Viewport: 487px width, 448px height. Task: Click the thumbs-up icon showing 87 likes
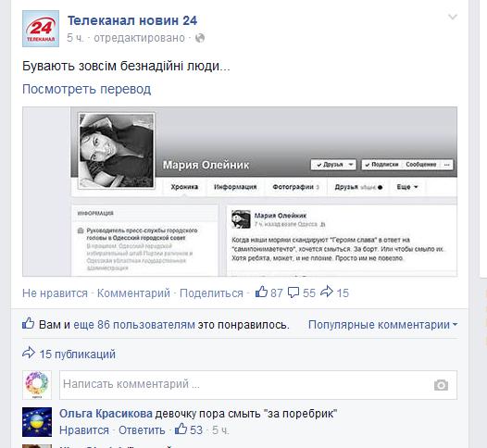pyautogui.click(x=261, y=292)
